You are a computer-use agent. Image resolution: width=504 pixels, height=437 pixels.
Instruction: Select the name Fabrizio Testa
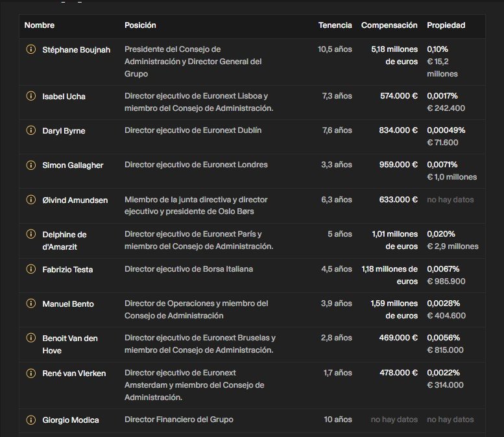67,270
